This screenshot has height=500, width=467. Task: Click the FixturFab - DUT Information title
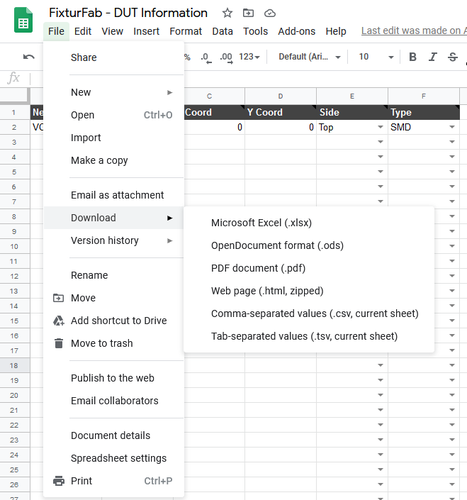(x=128, y=13)
